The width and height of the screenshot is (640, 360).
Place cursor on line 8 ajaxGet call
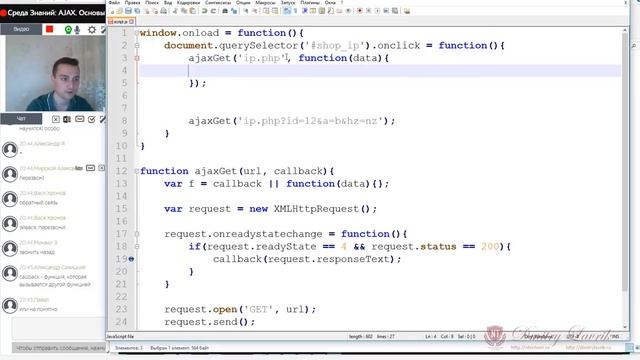point(291,121)
